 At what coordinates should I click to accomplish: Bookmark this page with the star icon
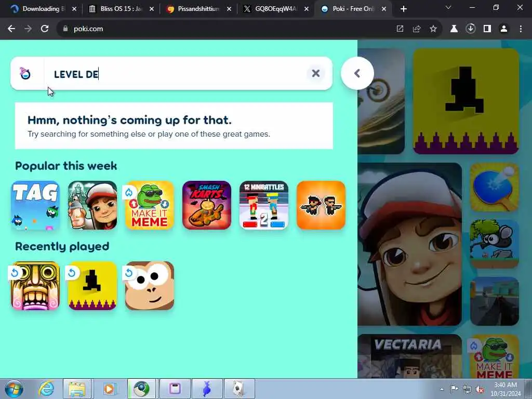tap(433, 29)
